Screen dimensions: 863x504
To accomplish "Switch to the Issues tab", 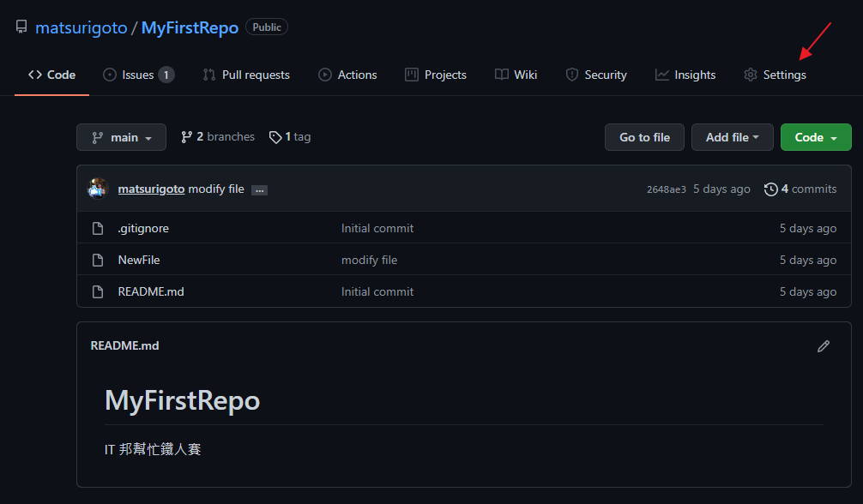I will (138, 75).
